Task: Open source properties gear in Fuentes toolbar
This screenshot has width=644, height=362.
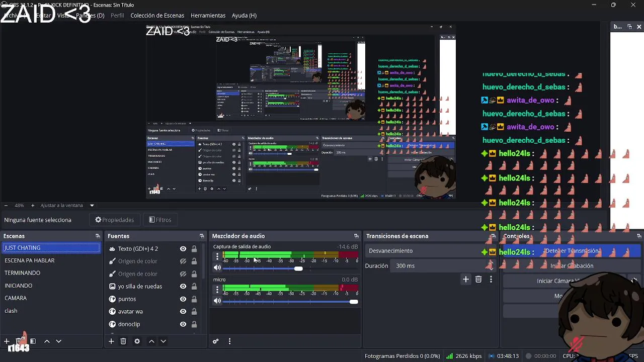Action: (137, 341)
